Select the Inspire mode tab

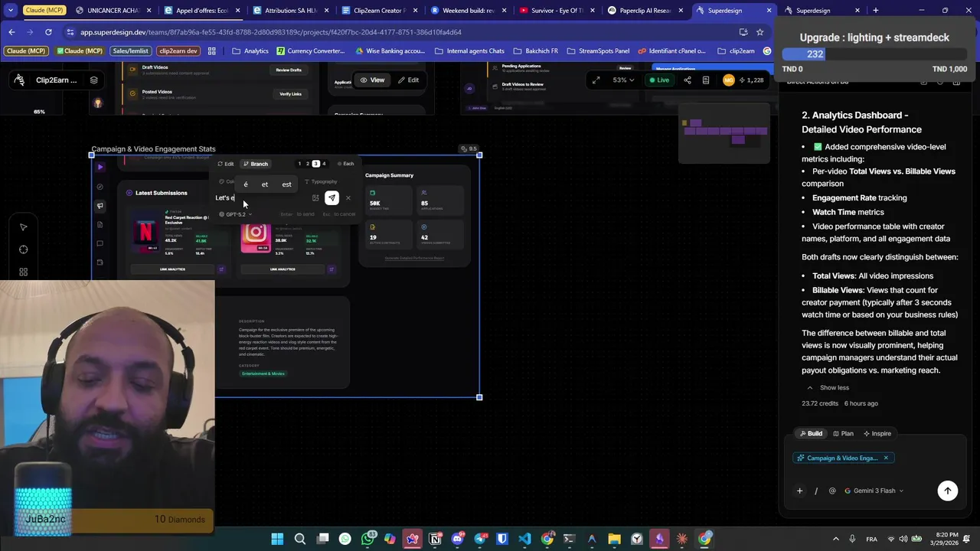(877, 434)
